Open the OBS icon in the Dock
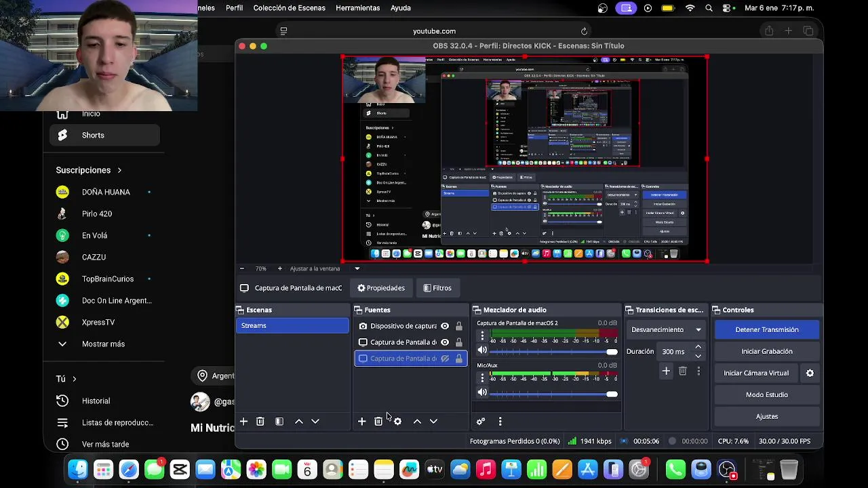This screenshot has width=868, height=488. click(727, 469)
